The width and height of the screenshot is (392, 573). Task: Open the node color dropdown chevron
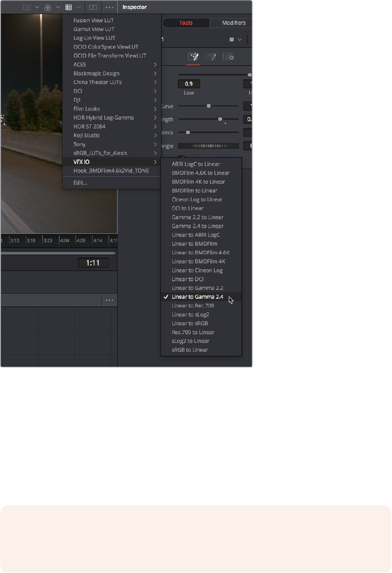pos(240,39)
